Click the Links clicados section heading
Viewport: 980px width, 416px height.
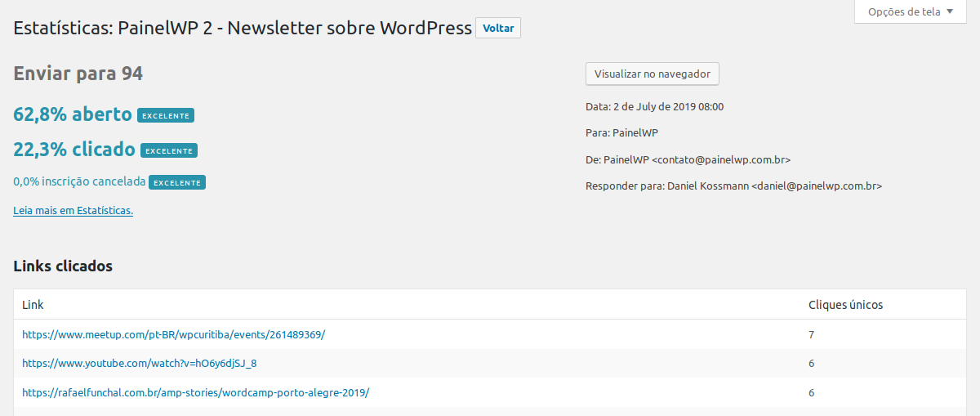point(63,266)
